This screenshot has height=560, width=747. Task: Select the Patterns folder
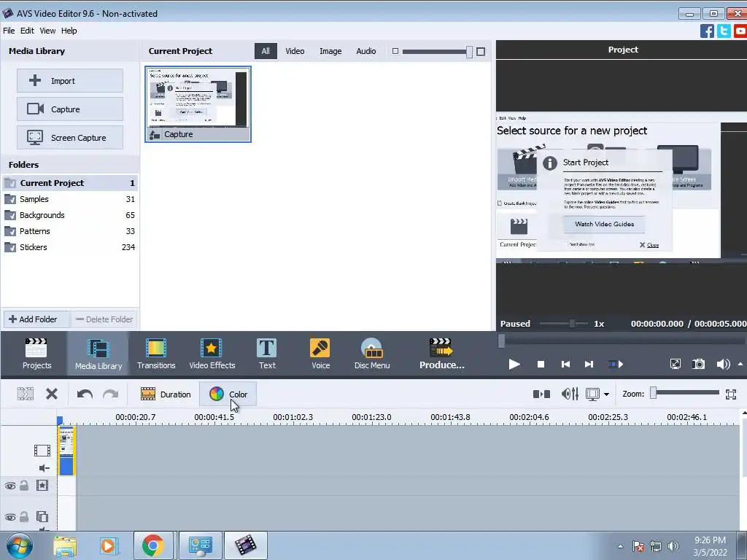(x=69, y=231)
